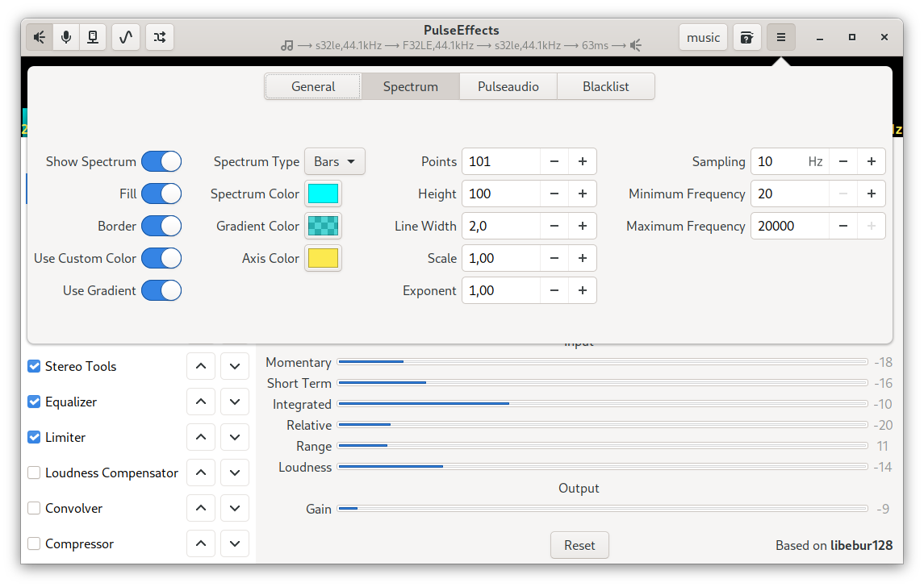Open the output effects speaker tab

(40, 37)
